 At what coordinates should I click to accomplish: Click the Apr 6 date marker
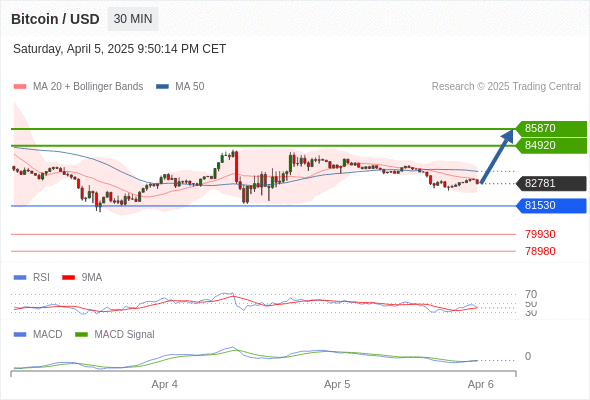[x=481, y=384]
